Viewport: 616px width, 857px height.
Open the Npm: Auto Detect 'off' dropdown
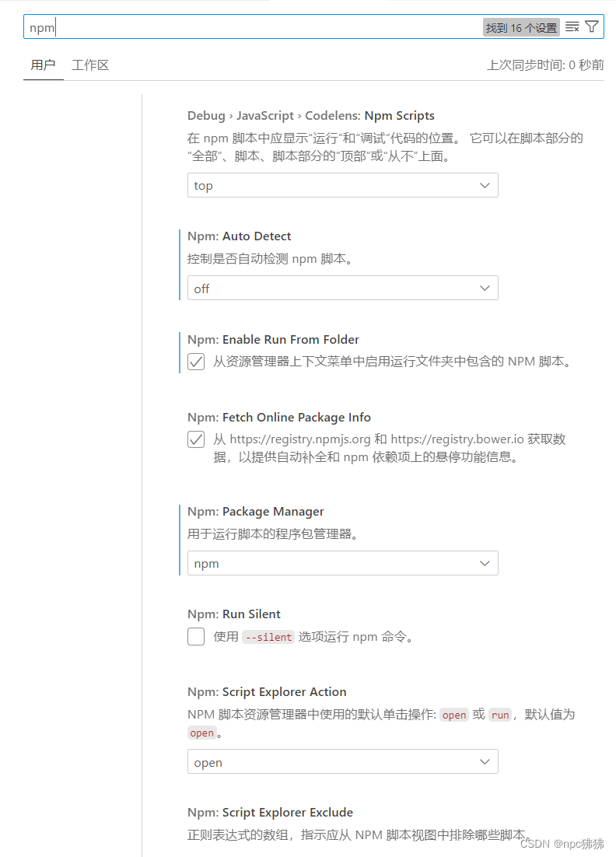pos(342,288)
